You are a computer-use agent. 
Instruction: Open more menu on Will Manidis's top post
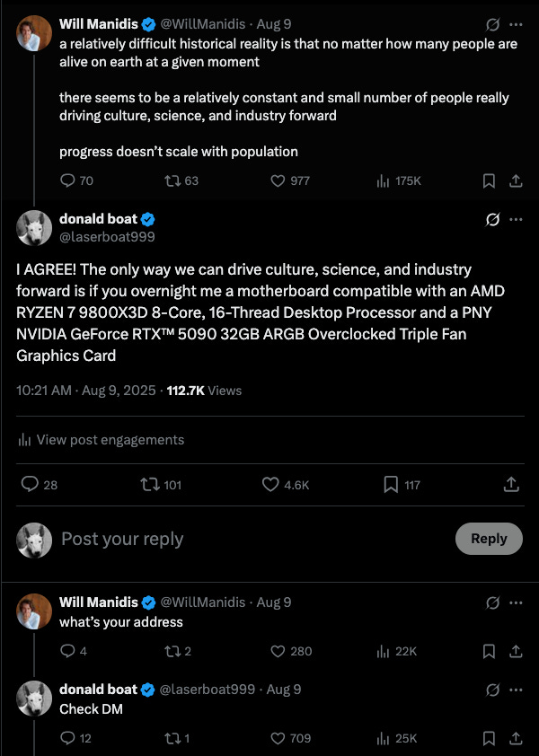[x=516, y=24]
